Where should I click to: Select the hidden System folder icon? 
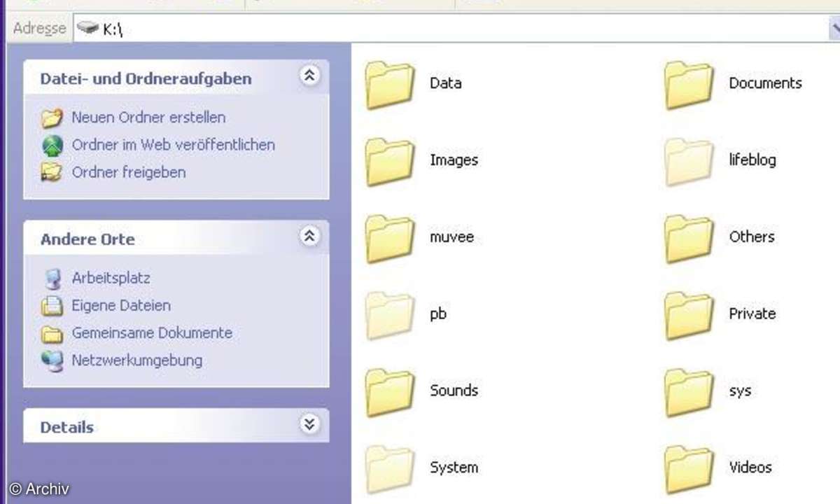[391, 470]
